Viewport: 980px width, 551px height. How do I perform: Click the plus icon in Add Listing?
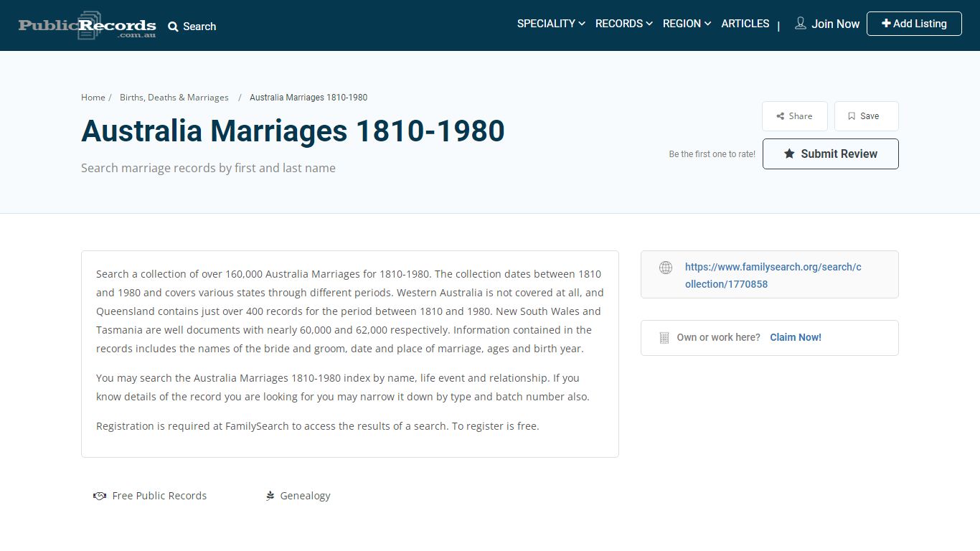pos(886,24)
